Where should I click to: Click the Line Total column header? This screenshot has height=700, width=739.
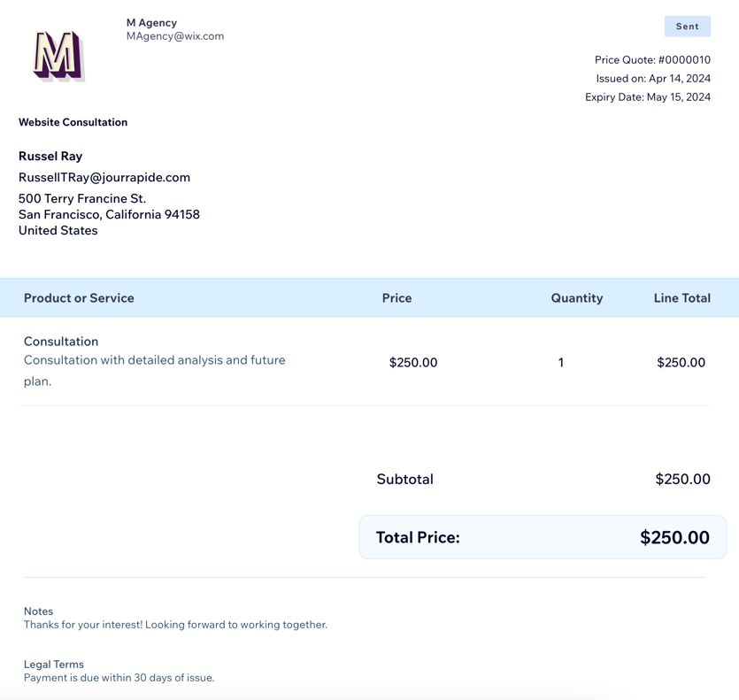coord(682,298)
